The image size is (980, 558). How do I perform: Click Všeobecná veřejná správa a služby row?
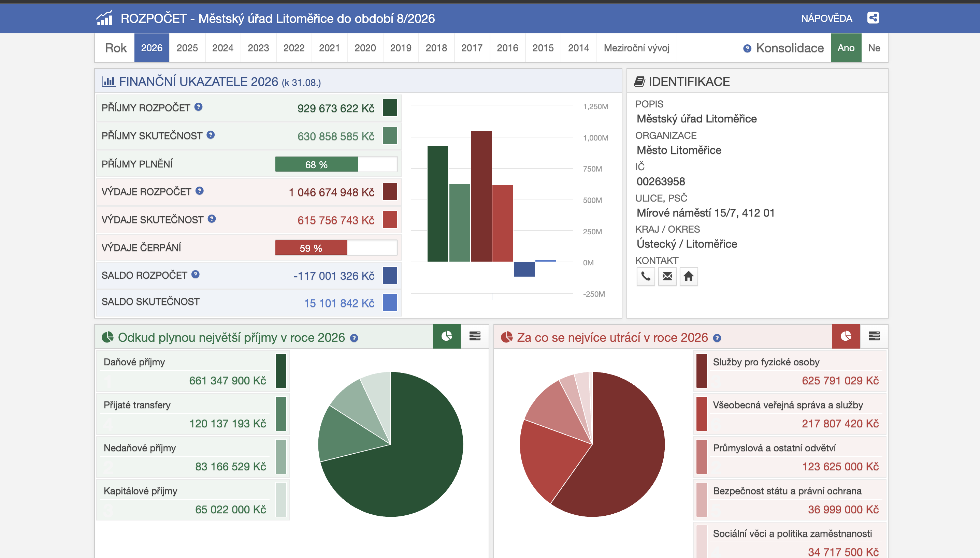click(791, 414)
